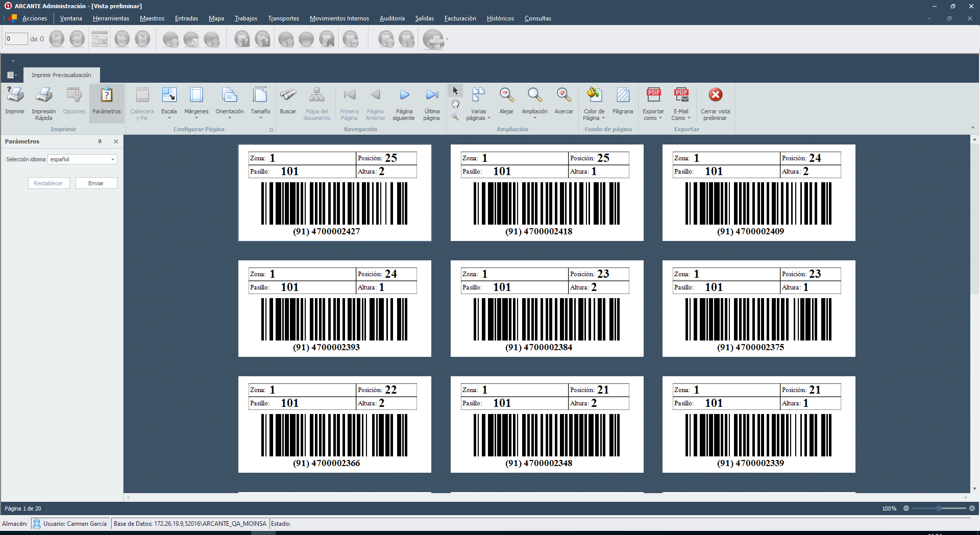The width and height of the screenshot is (980, 535).
Task: Click the vertical scrollbar down arrow
Action: [974, 489]
